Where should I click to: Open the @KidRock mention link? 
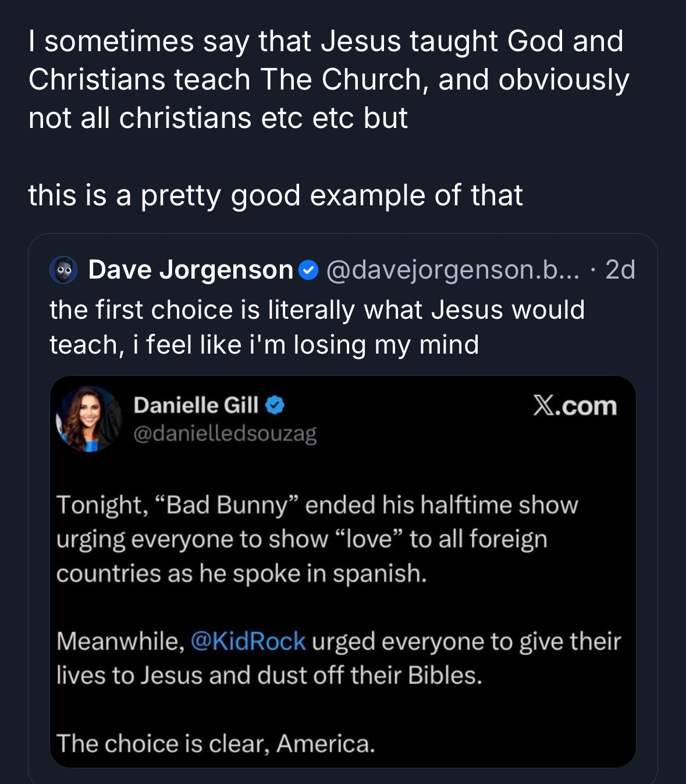[247, 641]
